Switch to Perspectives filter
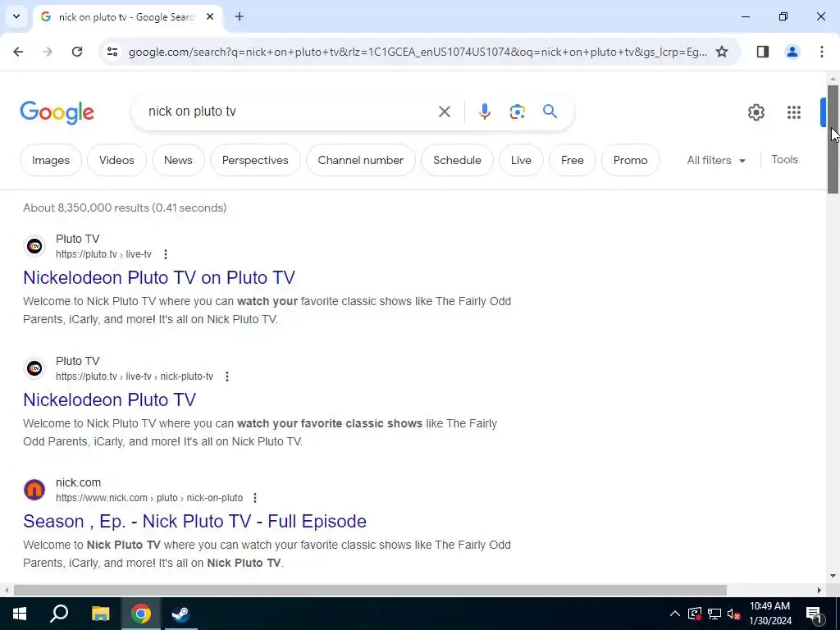The height and width of the screenshot is (630, 840). tap(255, 160)
